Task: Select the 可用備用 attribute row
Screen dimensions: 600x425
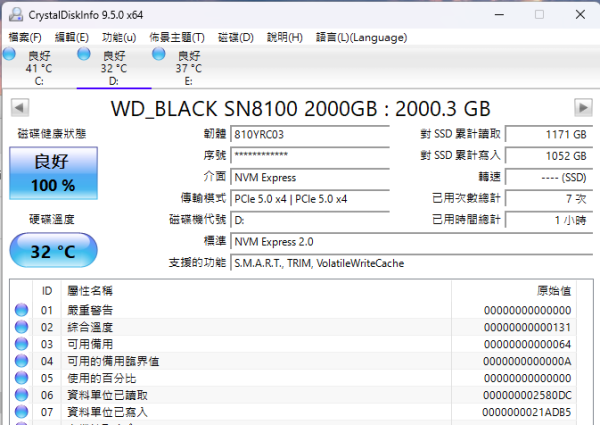Action: click(x=293, y=344)
